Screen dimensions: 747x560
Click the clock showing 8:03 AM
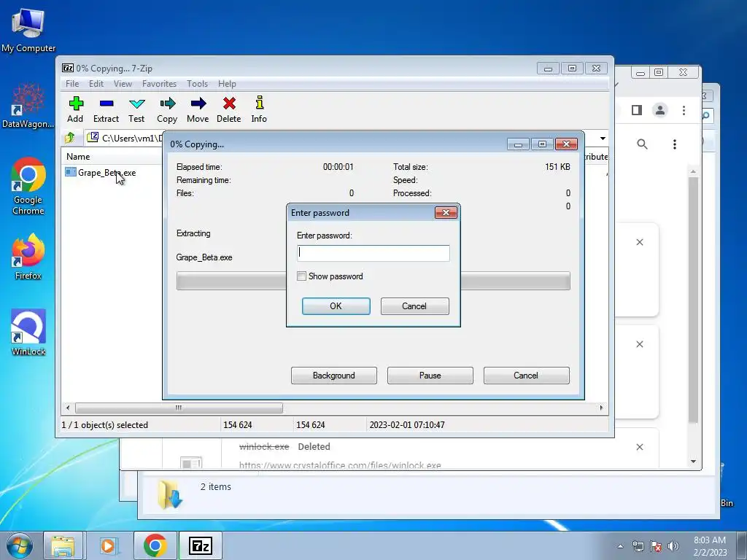point(710,546)
